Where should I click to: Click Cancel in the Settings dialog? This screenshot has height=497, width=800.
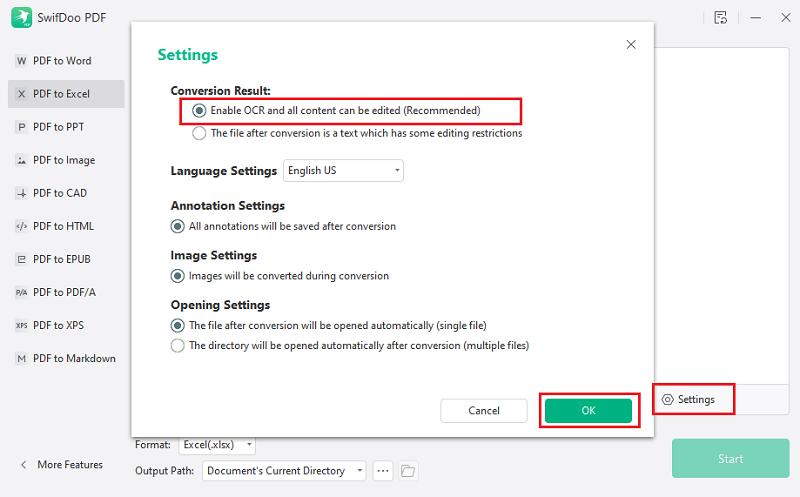tap(484, 411)
